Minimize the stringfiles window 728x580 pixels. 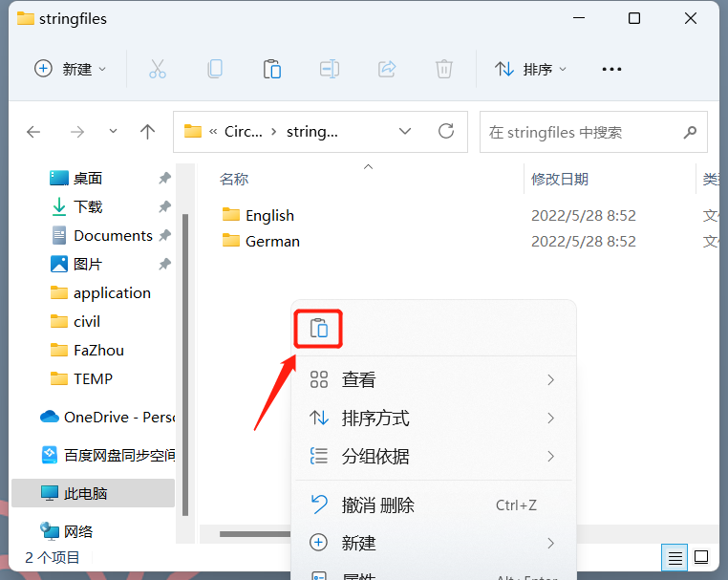579,18
